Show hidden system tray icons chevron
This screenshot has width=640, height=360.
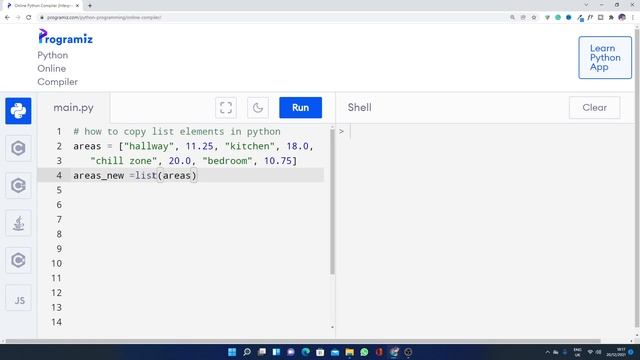pos(547,352)
